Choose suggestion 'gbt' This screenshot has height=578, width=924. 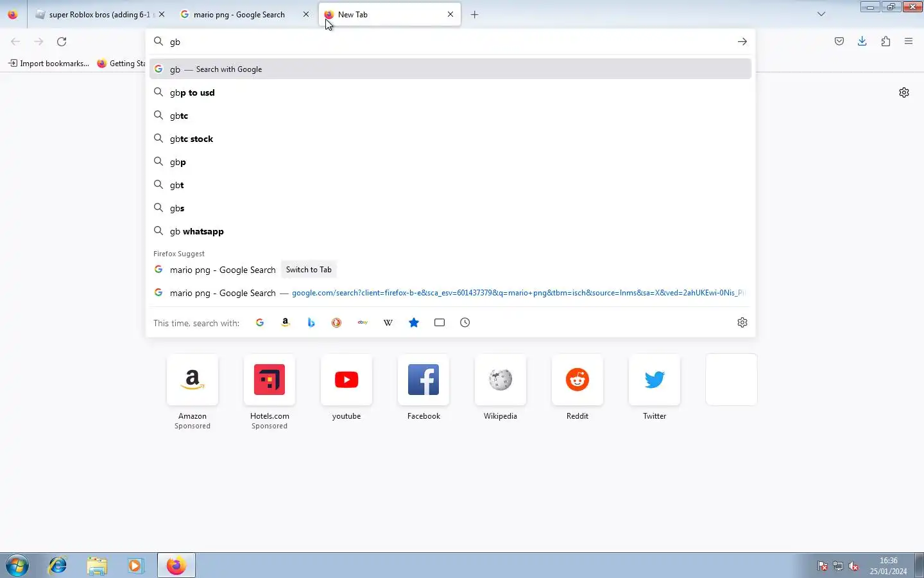point(450,185)
